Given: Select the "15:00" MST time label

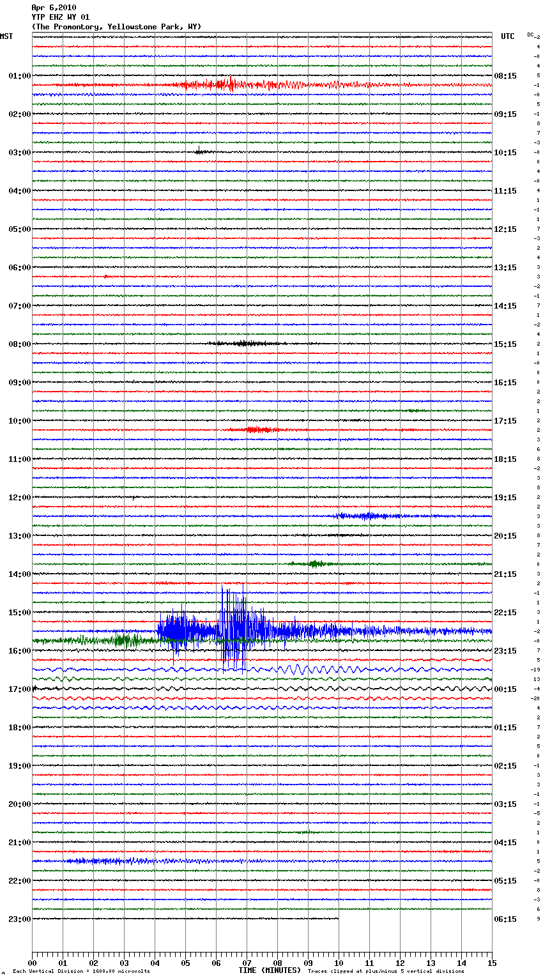Looking at the screenshot, I should pyautogui.click(x=19, y=613).
